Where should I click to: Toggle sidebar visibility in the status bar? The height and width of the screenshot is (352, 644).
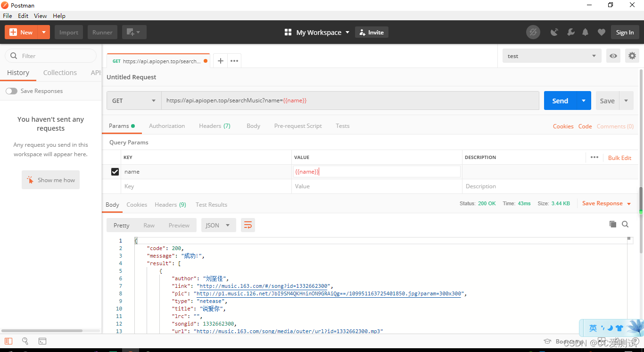click(x=8, y=341)
